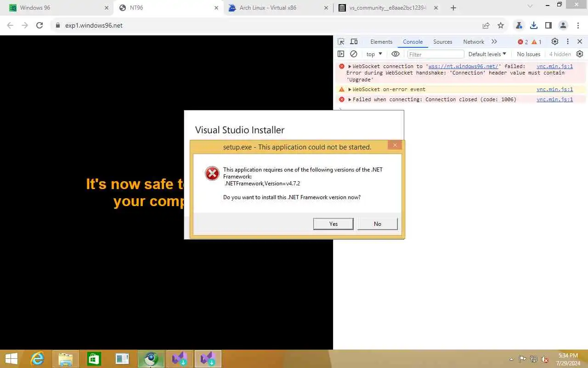Show more DevTools tabs
Screen dimensions: 588x368
(494, 41)
